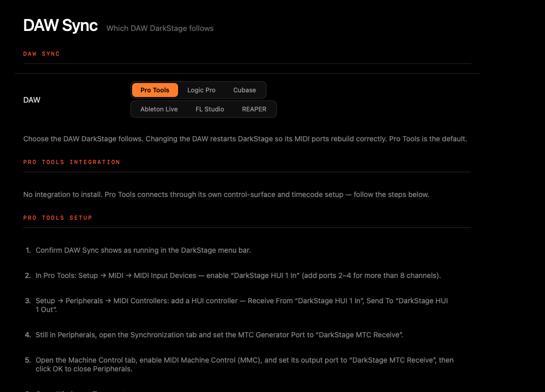The width and height of the screenshot is (545, 392).
Task: Click subtitle 'Which DAW DarkStage follows'
Action: tap(160, 28)
